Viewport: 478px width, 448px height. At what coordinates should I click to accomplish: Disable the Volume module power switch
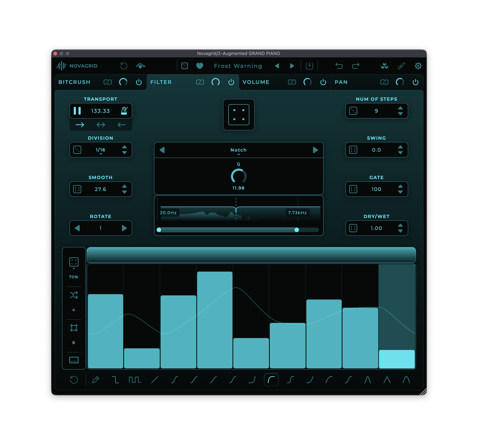[x=323, y=82]
